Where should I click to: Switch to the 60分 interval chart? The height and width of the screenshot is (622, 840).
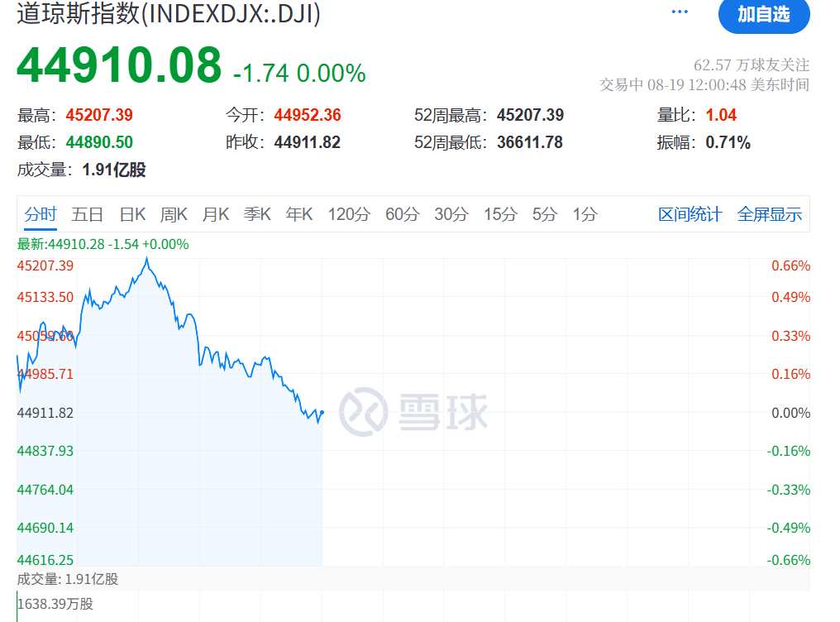pyautogui.click(x=402, y=215)
